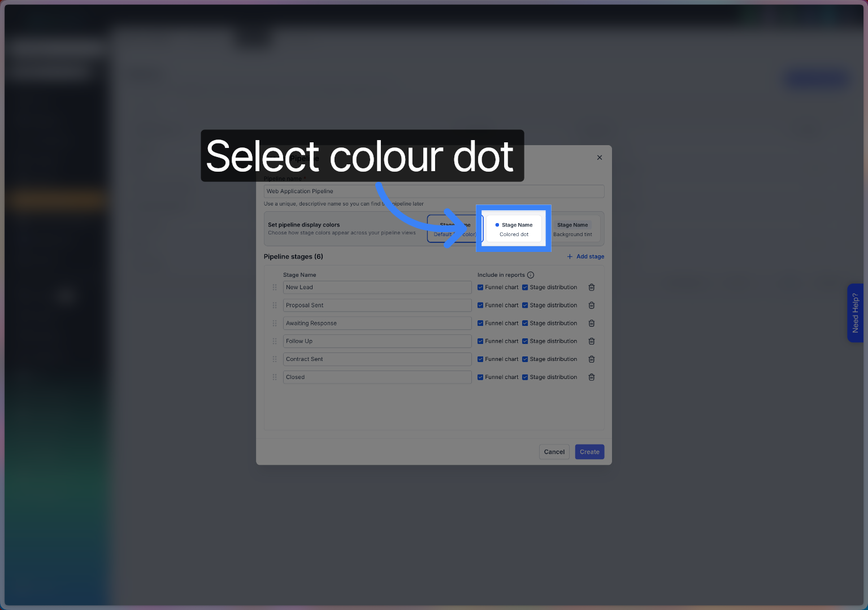Disable Stage distribution for Closed stage
The height and width of the screenshot is (610, 868).
point(525,377)
